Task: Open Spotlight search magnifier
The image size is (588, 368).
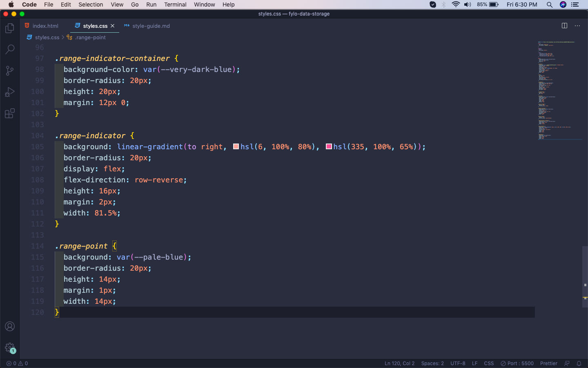Action: pyautogui.click(x=550, y=4)
